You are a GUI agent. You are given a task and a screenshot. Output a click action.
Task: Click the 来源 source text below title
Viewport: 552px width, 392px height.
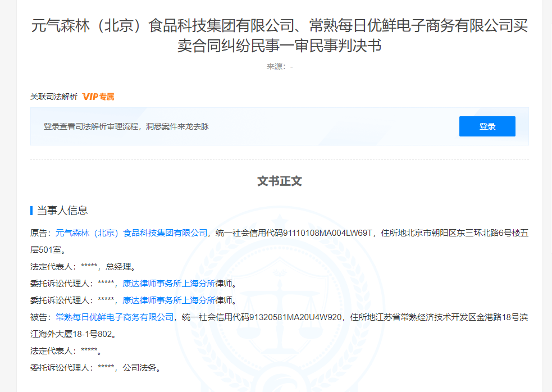(279, 66)
